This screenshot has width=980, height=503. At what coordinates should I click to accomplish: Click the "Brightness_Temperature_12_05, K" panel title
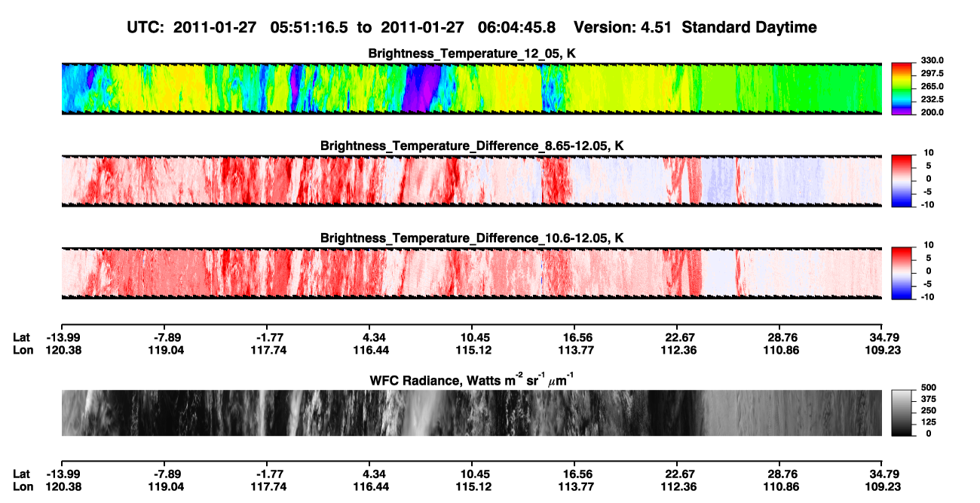[472, 54]
